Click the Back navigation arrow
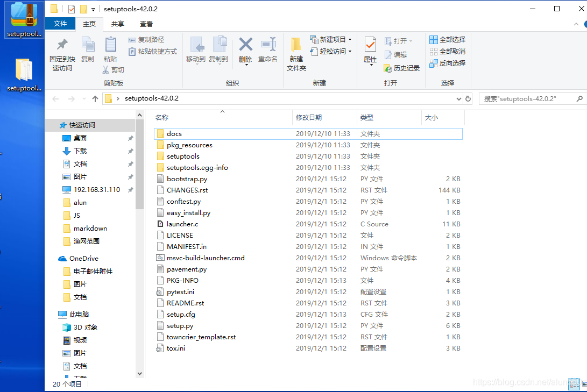The height and width of the screenshot is (392, 587). [x=55, y=99]
